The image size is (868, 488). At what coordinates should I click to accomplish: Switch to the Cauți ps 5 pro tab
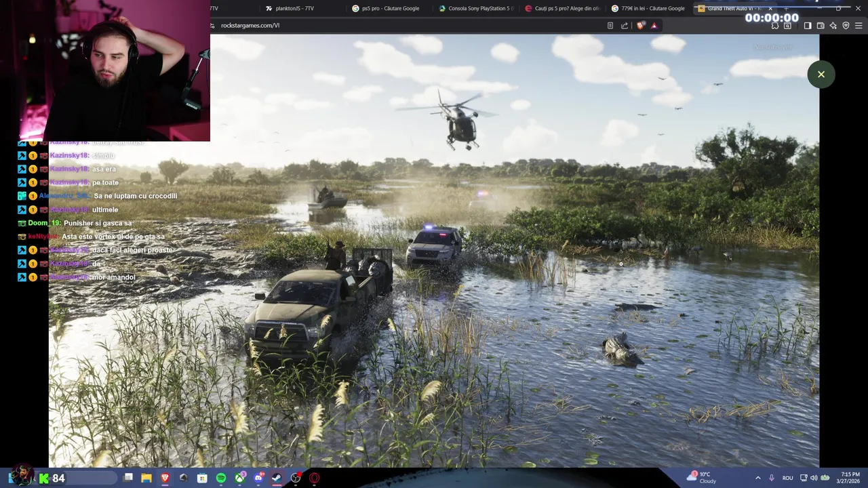564,8
